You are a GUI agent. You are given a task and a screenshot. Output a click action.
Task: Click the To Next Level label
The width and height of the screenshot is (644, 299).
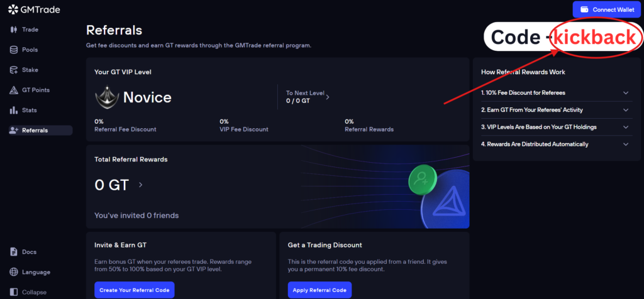point(305,93)
